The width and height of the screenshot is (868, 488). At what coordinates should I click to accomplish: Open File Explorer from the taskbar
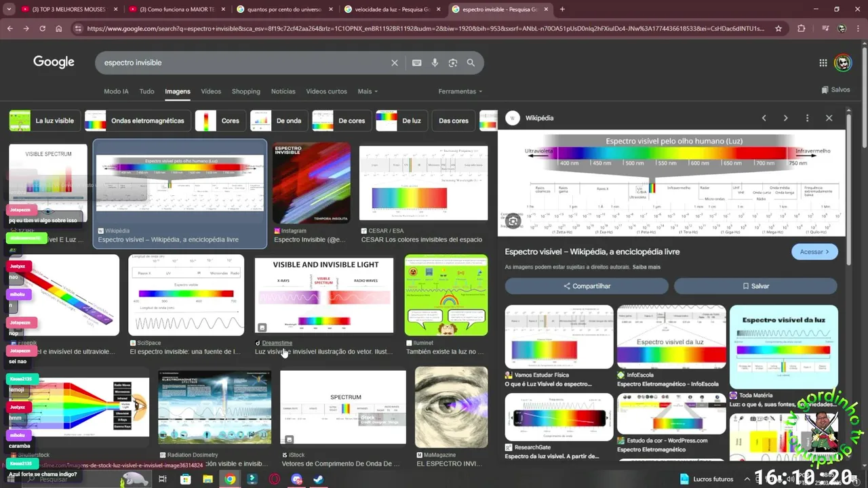pos(208,479)
